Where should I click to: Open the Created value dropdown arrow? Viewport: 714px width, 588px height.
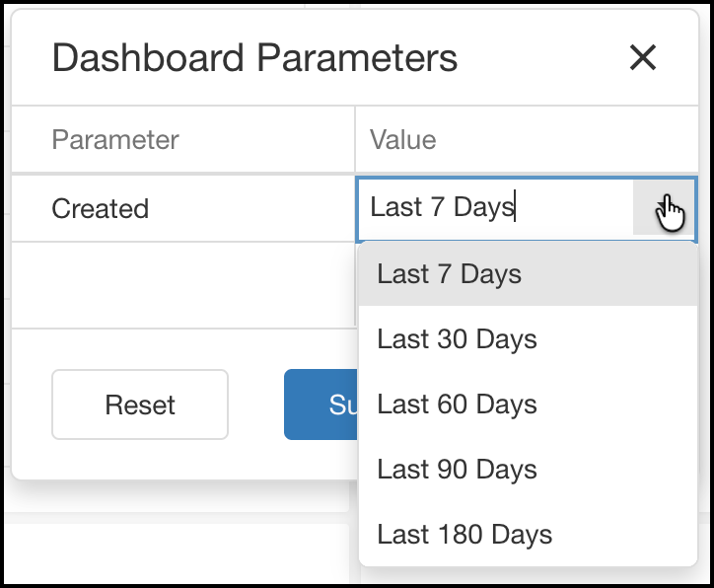(x=664, y=207)
